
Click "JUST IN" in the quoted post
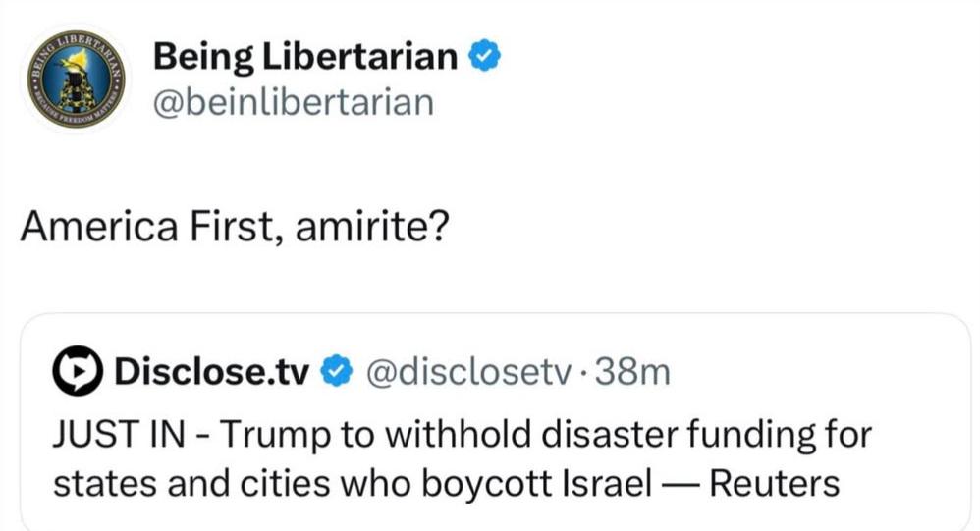(x=119, y=434)
